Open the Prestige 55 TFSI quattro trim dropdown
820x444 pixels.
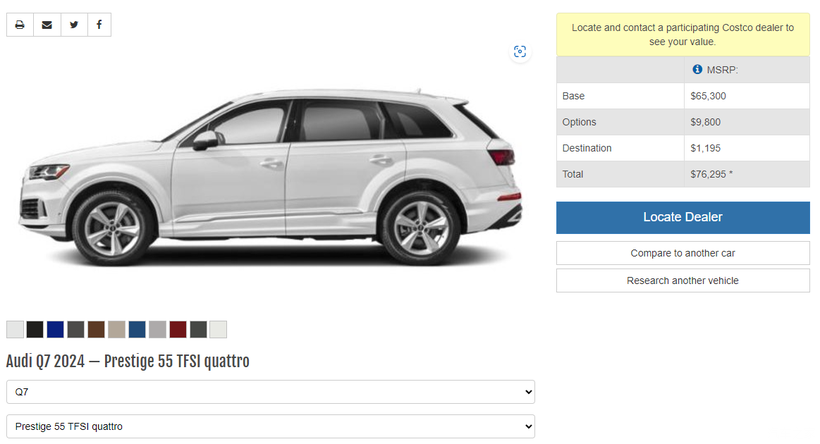pyautogui.click(x=270, y=426)
